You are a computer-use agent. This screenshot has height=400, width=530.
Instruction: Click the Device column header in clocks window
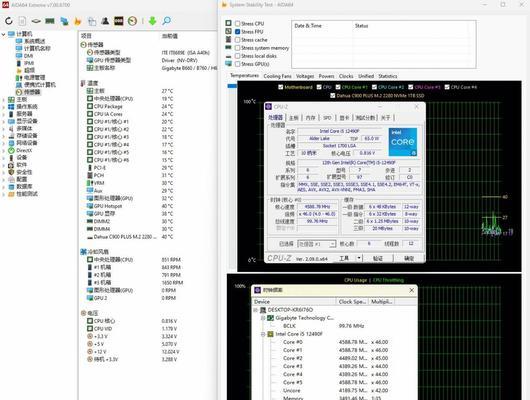294,302
